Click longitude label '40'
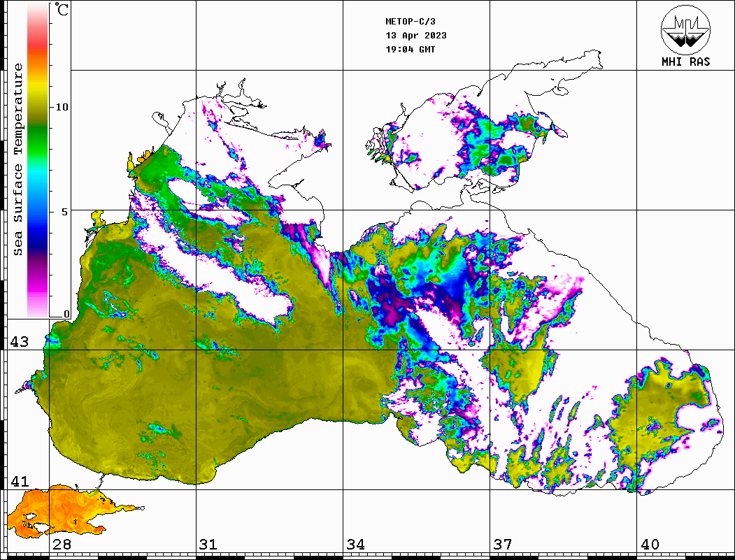Viewport: 735px width, 560px height. [650, 545]
